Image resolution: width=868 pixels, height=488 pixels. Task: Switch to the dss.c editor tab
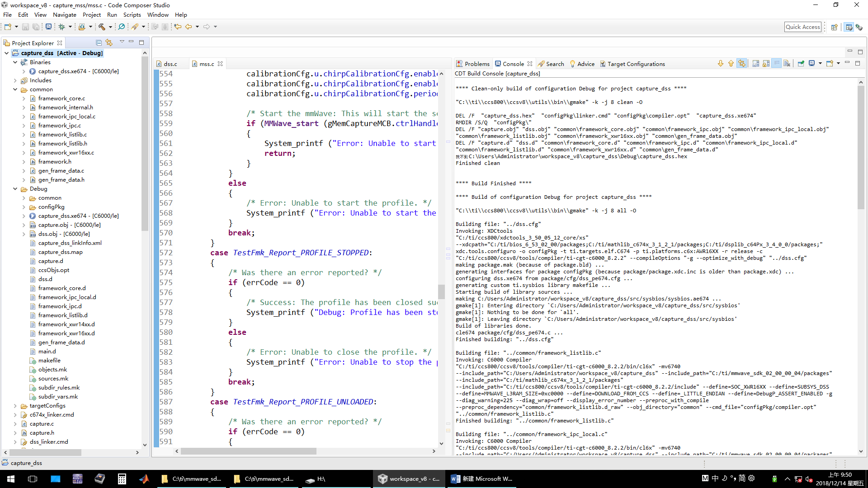coord(170,64)
